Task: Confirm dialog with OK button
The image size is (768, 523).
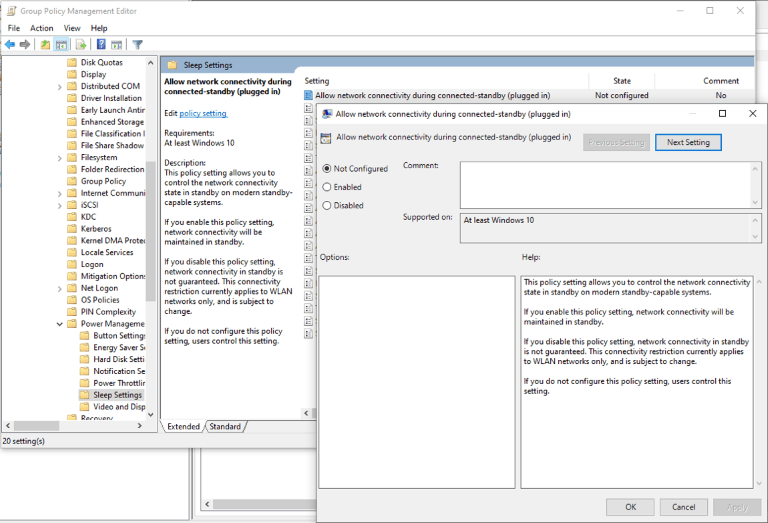Action: tap(630, 507)
